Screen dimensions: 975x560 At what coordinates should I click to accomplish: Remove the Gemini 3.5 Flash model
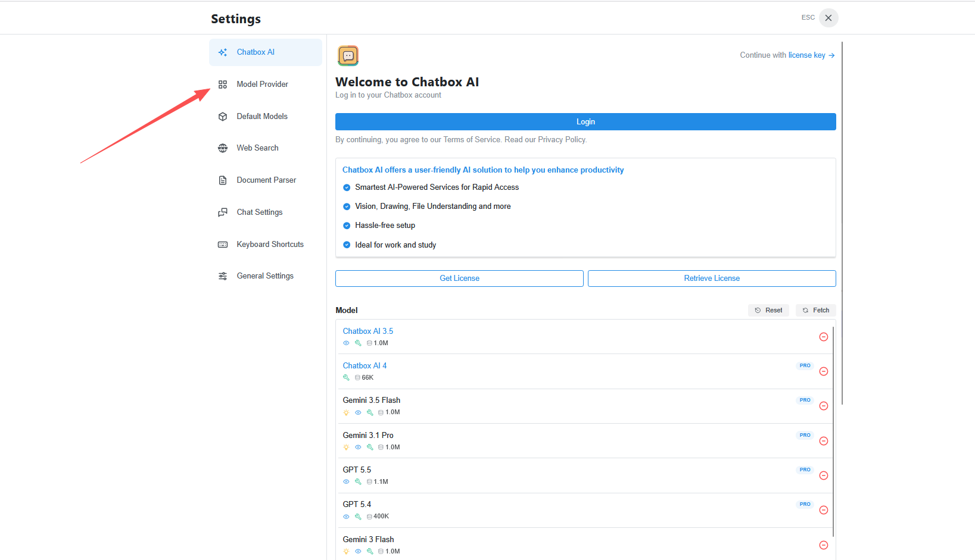tap(824, 406)
